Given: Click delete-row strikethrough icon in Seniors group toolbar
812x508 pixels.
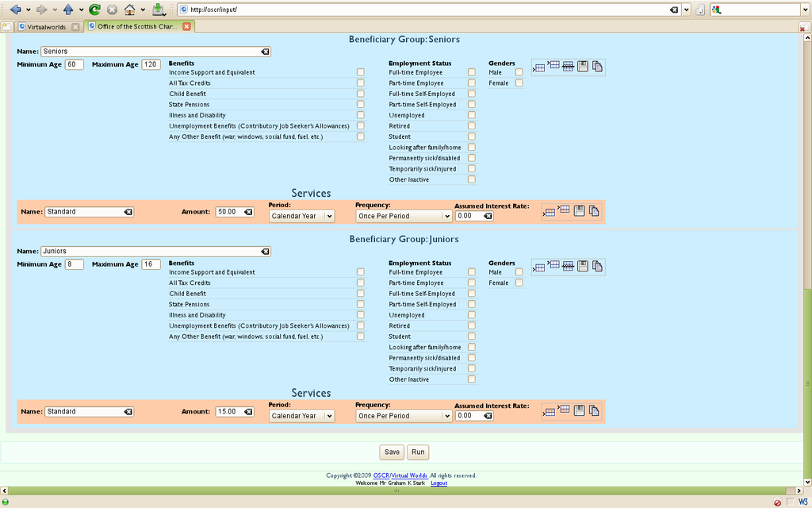Looking at the screenshot, I should click(568, 67).
